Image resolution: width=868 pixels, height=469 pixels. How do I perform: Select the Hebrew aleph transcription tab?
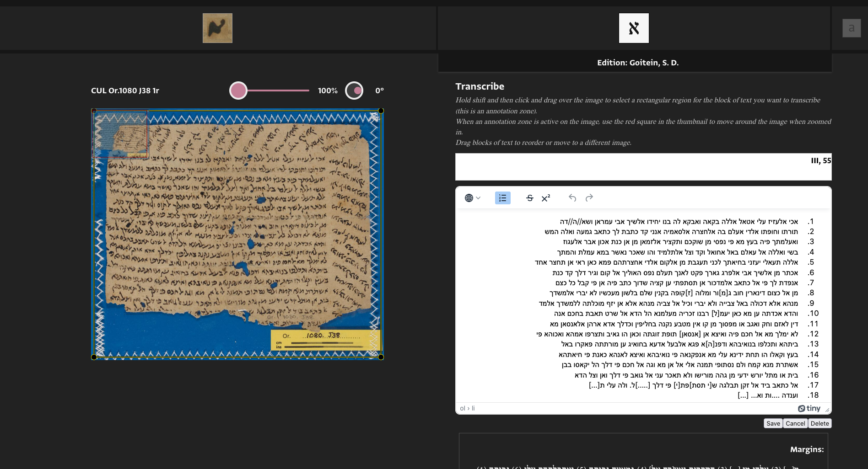[634, 28]
